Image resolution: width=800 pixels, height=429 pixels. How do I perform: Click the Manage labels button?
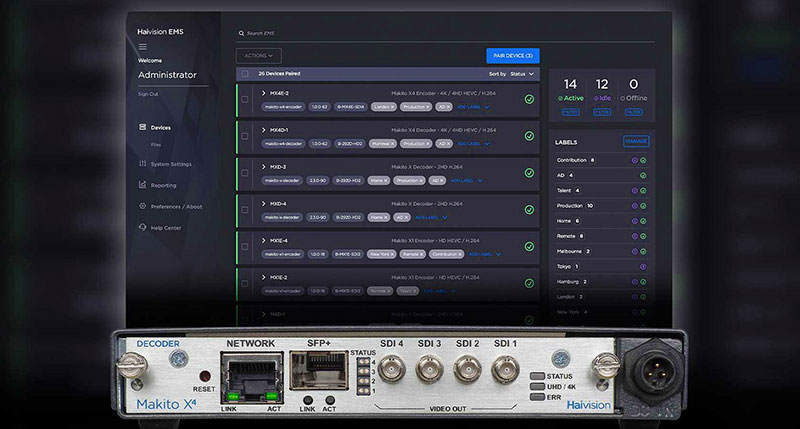635,142
